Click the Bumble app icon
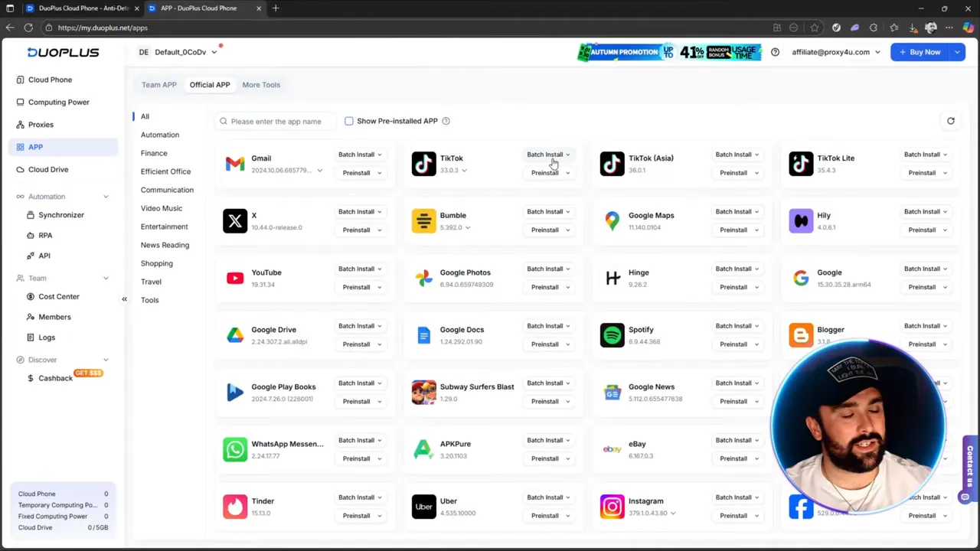 tap(423, 221)
